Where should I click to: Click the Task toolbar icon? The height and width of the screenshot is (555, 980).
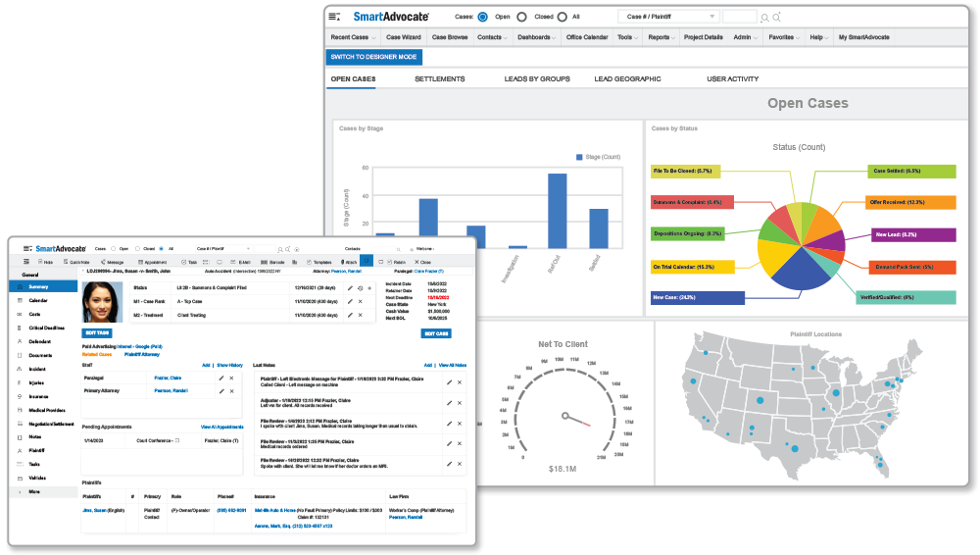point(184,262)
